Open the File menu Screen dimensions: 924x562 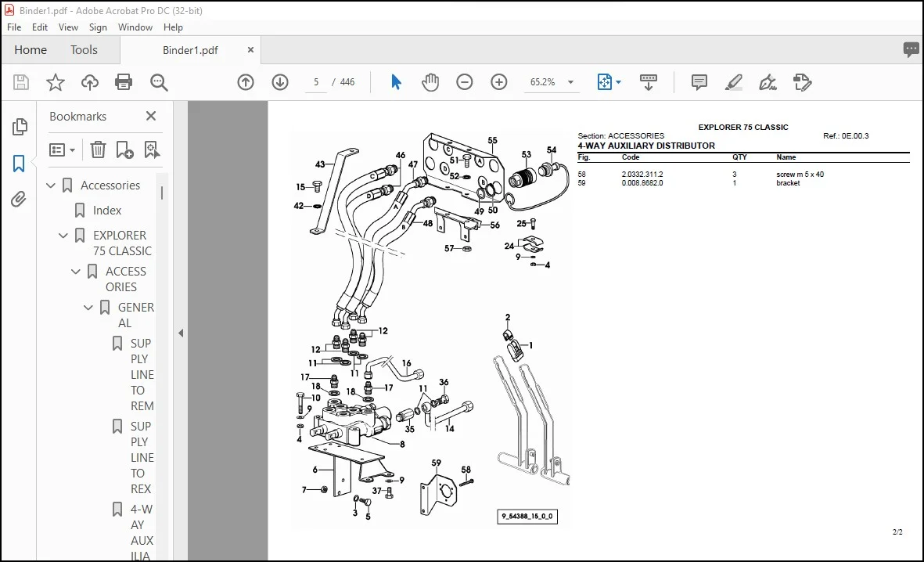(x=14, y=27)
